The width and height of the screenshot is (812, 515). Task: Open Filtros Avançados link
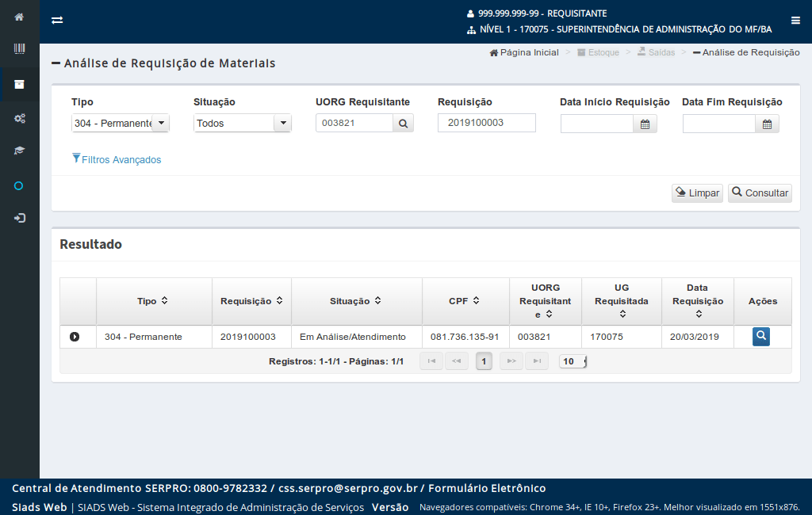pos(117,159)
